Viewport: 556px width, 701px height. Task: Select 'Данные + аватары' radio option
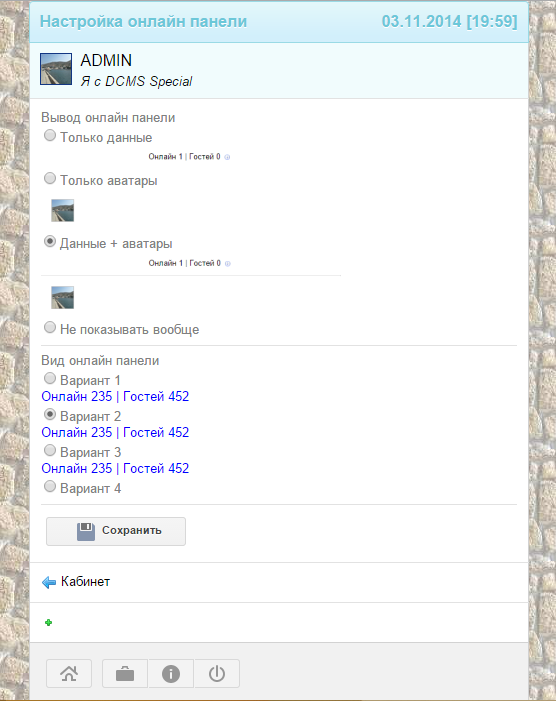(50, 241)
